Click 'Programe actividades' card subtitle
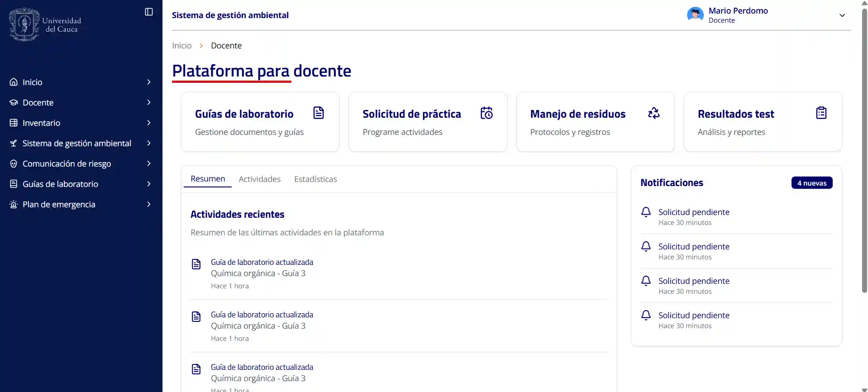This screenshot has height=392, width=868. tap(402, 132)
